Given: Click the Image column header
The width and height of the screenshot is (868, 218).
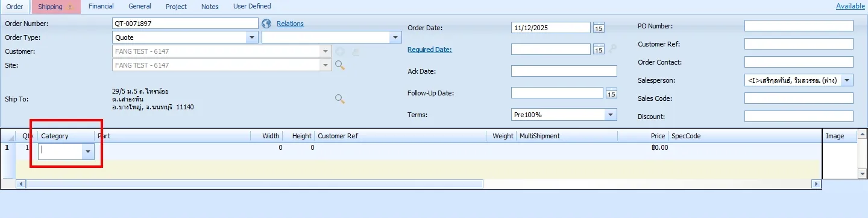Looking at the screenshot, I should click(840, 136).
